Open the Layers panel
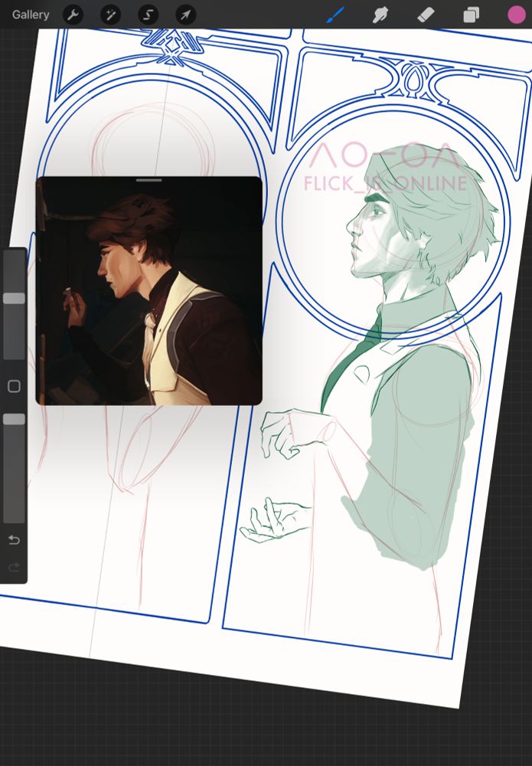Image resolution: width=532 pixels, height=766 pixels. coord(471,15)
